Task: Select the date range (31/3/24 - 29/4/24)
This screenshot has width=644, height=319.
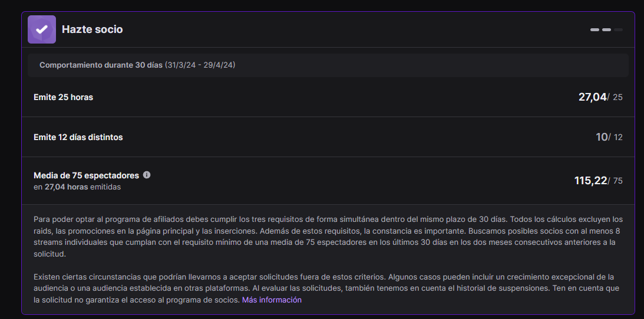Action: coord(200,65)
